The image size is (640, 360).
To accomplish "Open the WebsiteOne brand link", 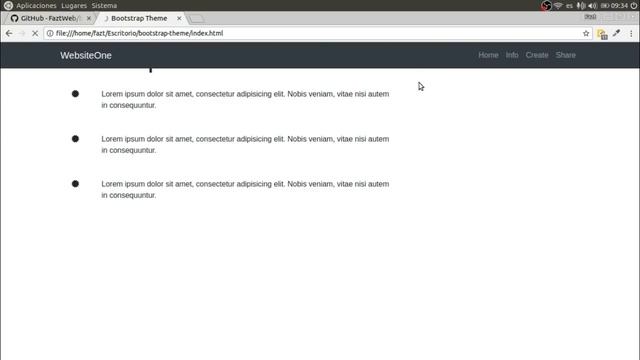I will pyautogui.click(x=86, y=56).
